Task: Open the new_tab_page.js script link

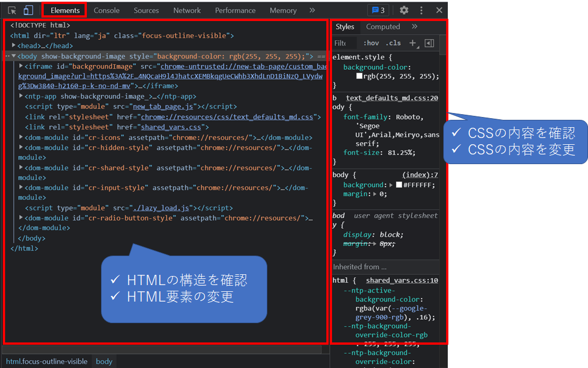Action: click(x=163, y=107)
